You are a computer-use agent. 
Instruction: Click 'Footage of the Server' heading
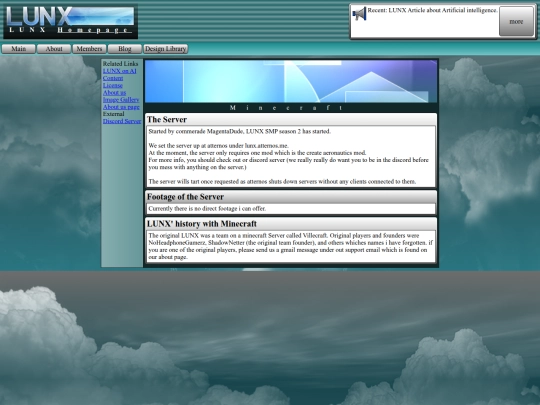185,197
